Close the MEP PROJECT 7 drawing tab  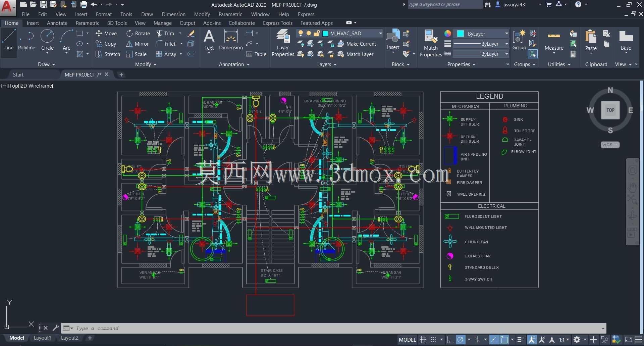click(106, 74)
